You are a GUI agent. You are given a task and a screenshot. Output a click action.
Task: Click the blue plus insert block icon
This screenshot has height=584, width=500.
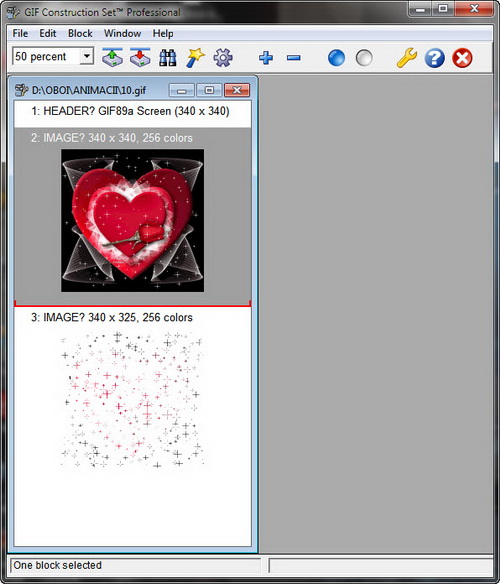click(266, 58)
